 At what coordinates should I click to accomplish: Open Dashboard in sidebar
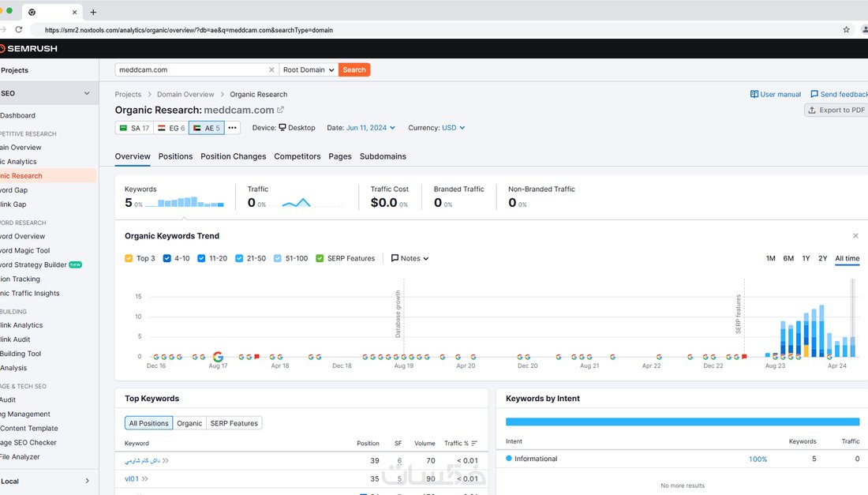(17, 115)
